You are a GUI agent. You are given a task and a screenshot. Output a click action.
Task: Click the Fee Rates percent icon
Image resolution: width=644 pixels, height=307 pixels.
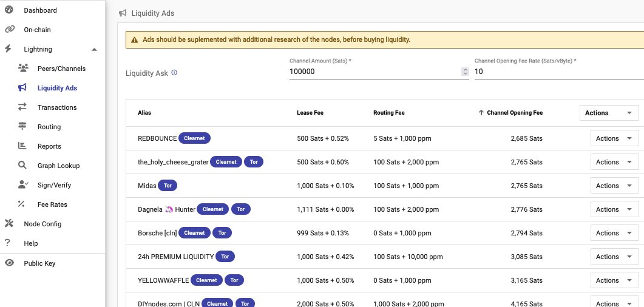(x=21, y=204)
